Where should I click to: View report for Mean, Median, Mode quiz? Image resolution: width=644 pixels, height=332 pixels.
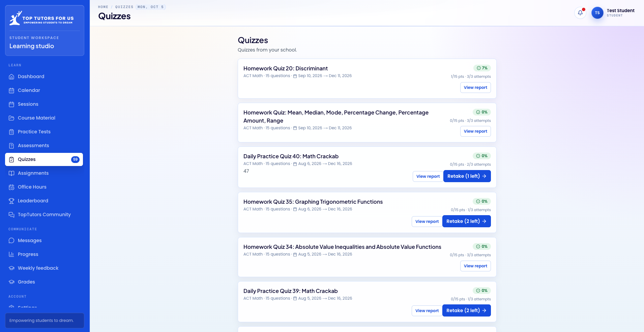click(x=475, y=131)
